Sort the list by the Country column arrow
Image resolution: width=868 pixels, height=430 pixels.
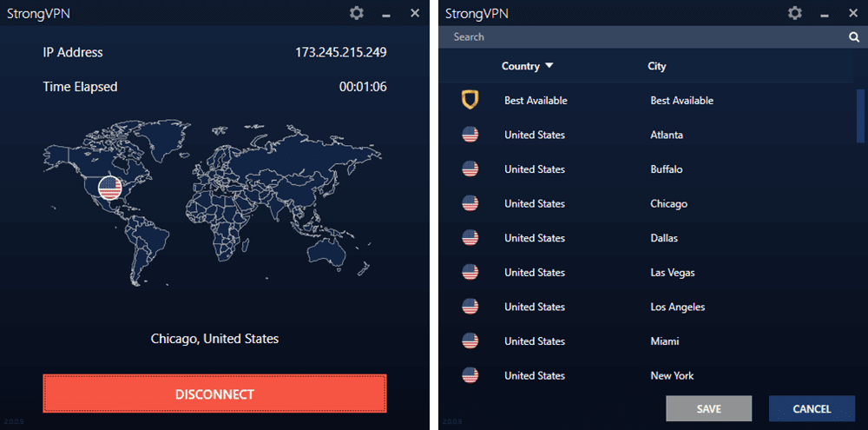(x=549, y=66)
